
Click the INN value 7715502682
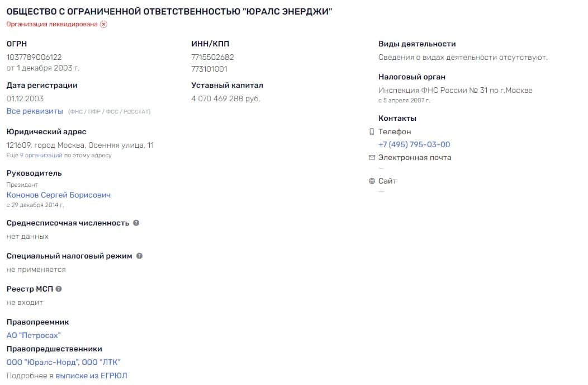212,57
